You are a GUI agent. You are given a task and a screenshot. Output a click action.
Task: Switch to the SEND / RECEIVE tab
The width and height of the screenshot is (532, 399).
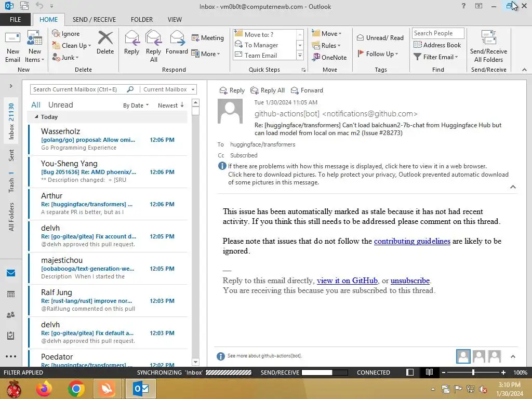(x=94, y=20)
